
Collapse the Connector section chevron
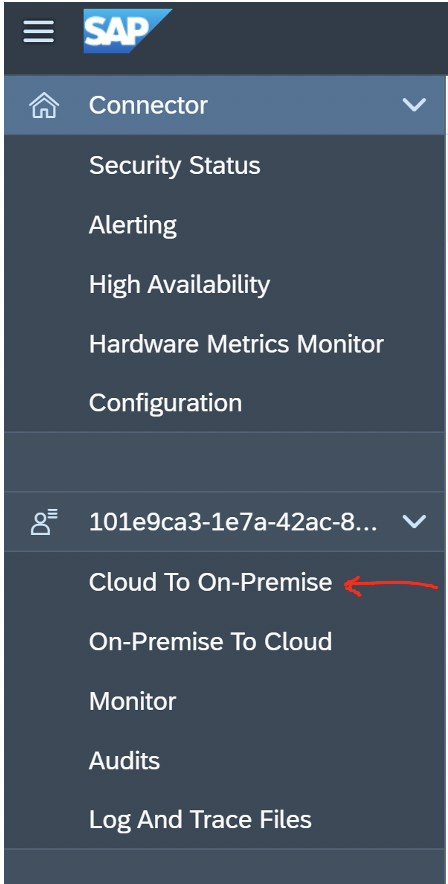pos(414,105)
